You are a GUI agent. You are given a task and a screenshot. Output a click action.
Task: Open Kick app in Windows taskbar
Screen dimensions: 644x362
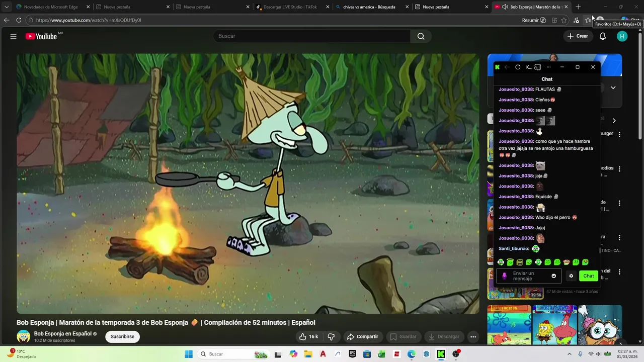coord(441,354)
